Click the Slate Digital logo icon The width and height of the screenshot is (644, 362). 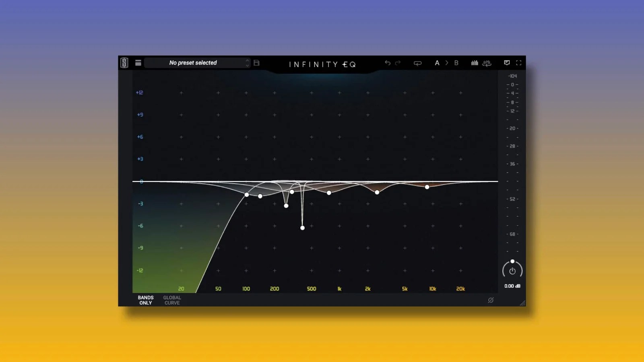[x=124, y=63]
